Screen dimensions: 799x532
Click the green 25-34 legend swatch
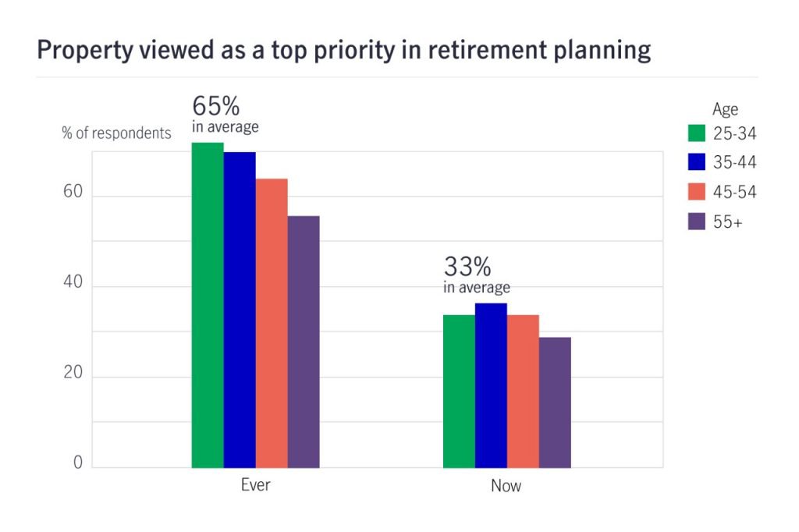(x=697, y=133)
